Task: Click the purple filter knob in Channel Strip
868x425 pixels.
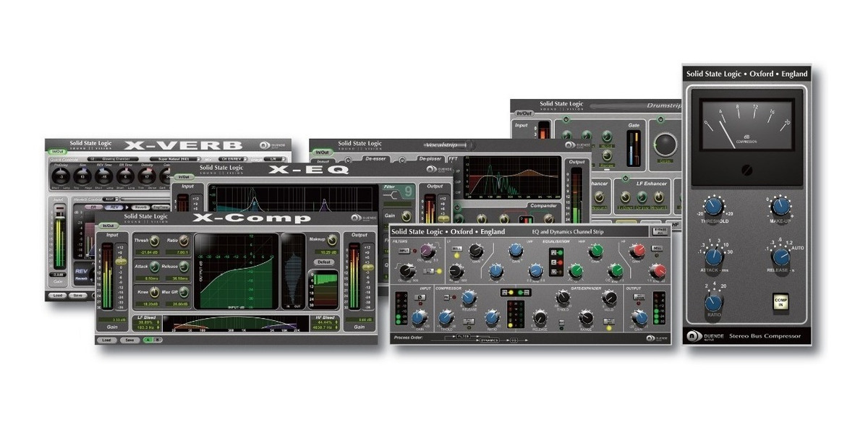Action: pos(427,250)
